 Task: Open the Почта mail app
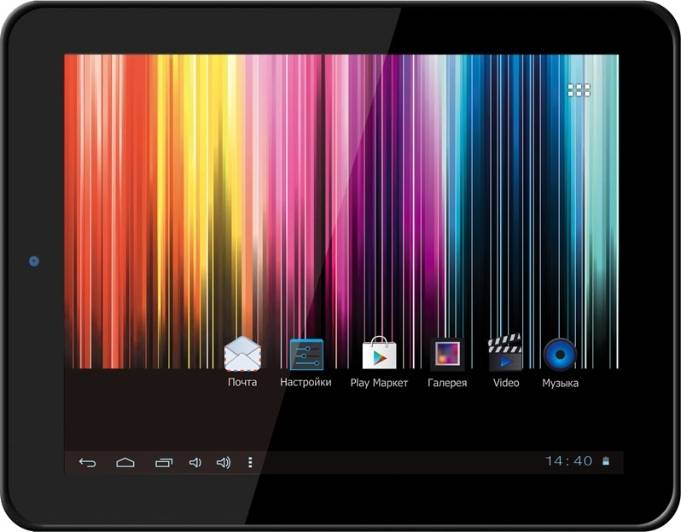242,354
